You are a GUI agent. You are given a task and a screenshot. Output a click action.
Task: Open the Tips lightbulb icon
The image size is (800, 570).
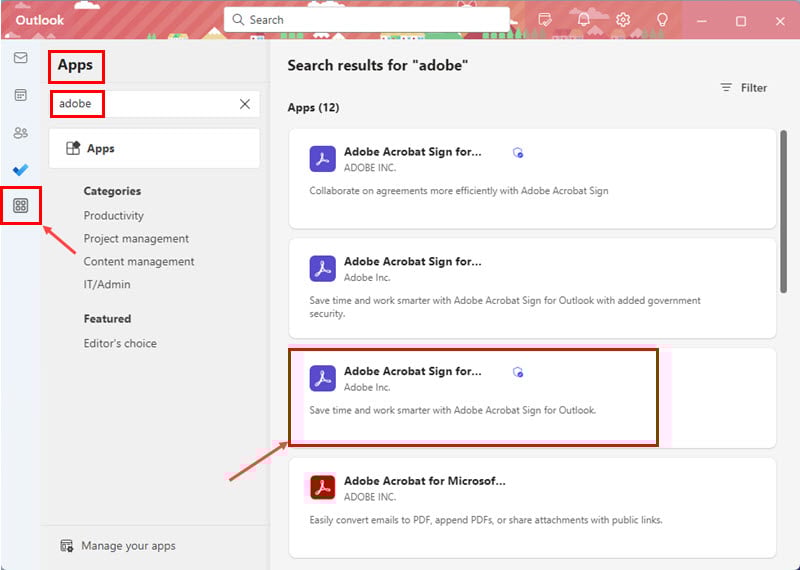(662, 20)
